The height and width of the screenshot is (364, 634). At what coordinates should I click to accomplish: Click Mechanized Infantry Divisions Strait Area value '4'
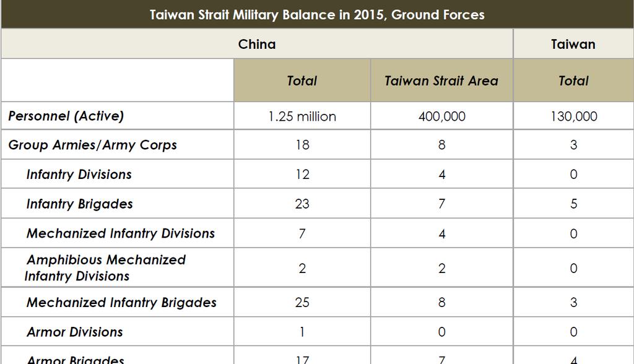[441, 233]
